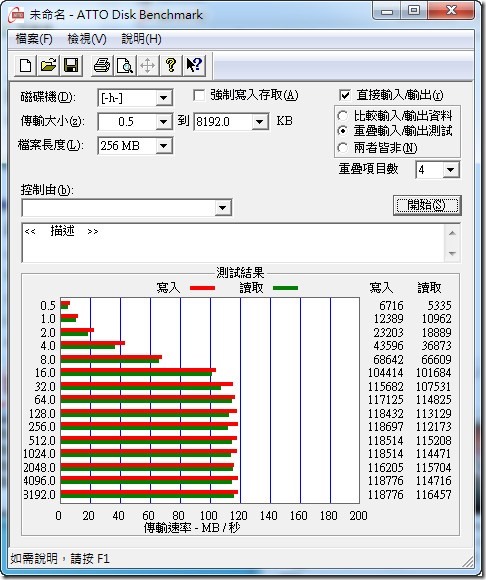This screenshot has height=580, width=486.
Task: Save results using floppy disk icon
Action: coord(71,65)
